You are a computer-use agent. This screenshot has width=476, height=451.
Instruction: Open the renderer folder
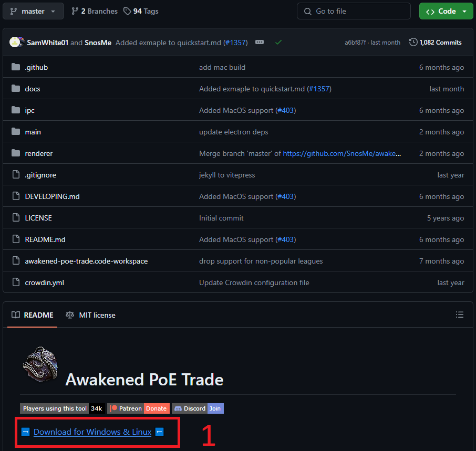39,153
